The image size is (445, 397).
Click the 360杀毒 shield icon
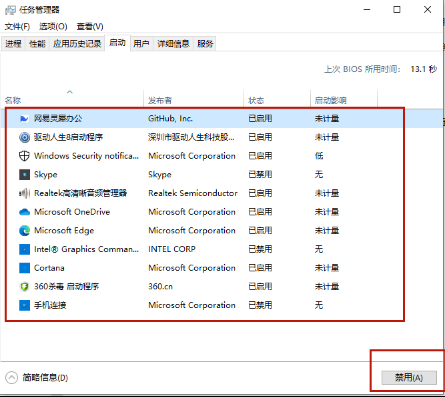[24, 286]
